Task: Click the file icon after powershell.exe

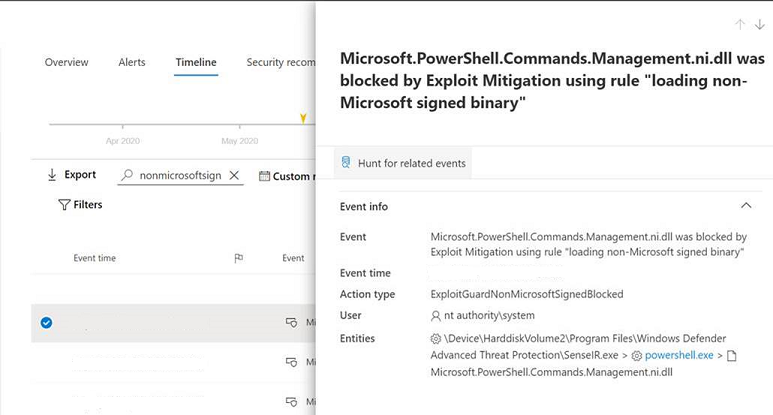Action: 732,356
